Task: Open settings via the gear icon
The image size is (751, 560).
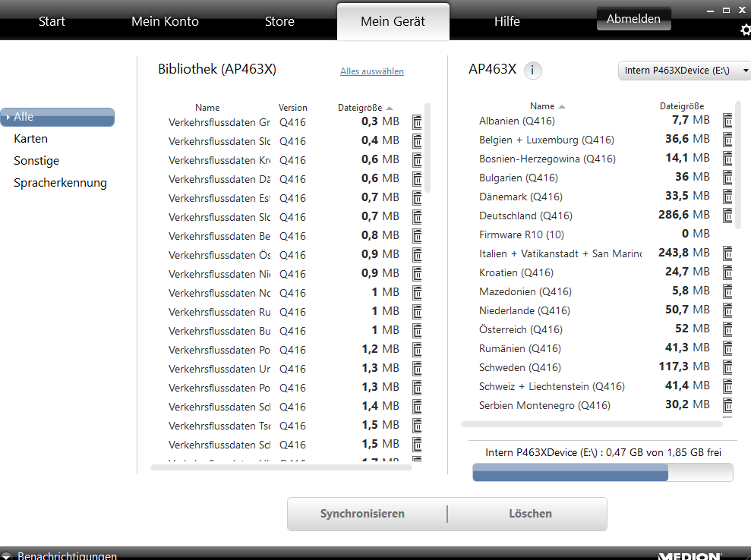Action: (745, 30)
